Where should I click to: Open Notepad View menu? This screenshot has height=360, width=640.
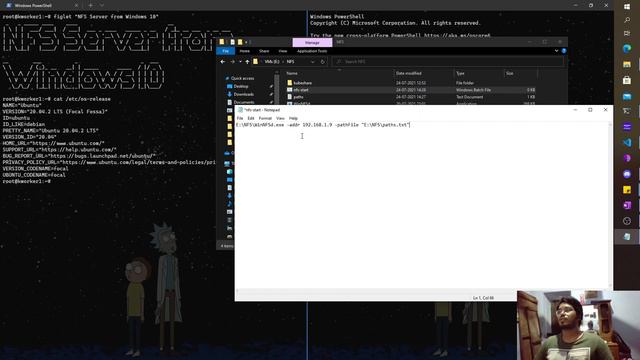[280, 118]
